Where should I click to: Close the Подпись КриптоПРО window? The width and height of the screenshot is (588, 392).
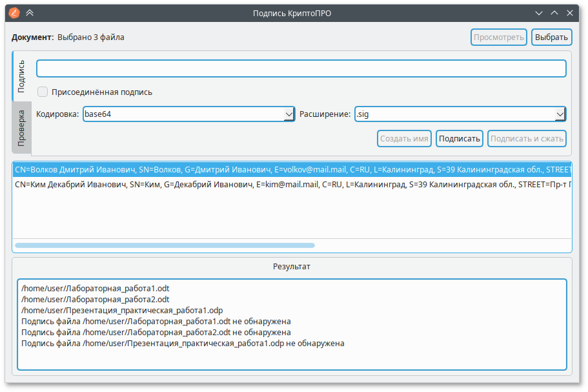point(569,12)
